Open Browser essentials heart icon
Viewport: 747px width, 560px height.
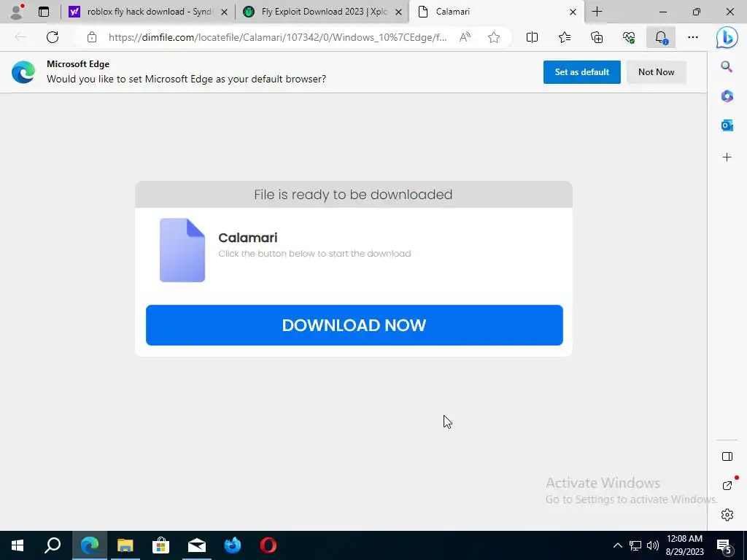(629, 37)
